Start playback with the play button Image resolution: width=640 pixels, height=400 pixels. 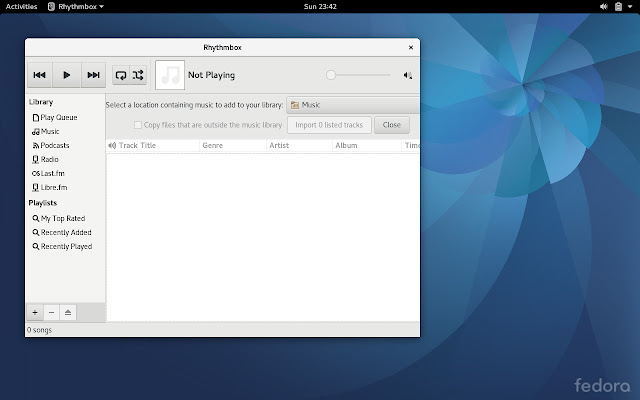[66, 75]
